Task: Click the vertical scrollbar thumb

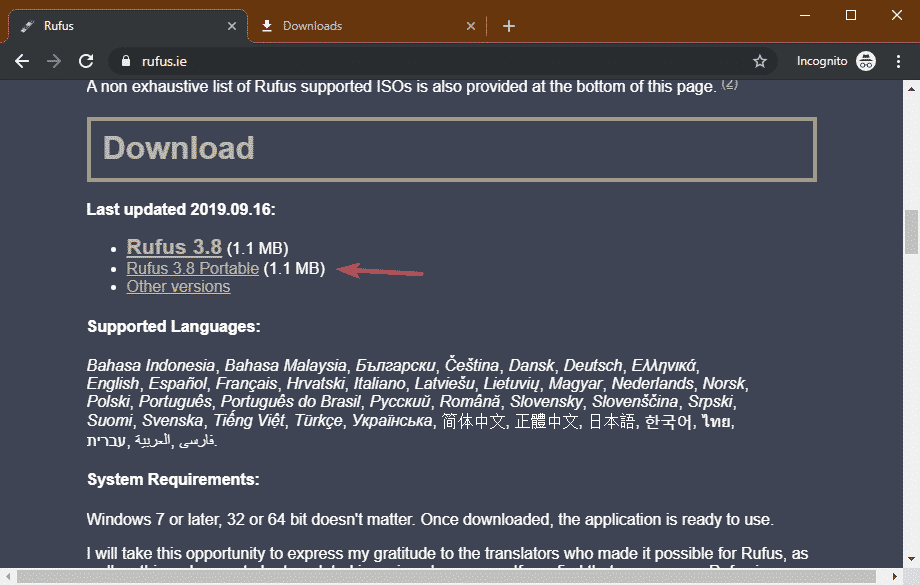Action: [x=911, y=232]
